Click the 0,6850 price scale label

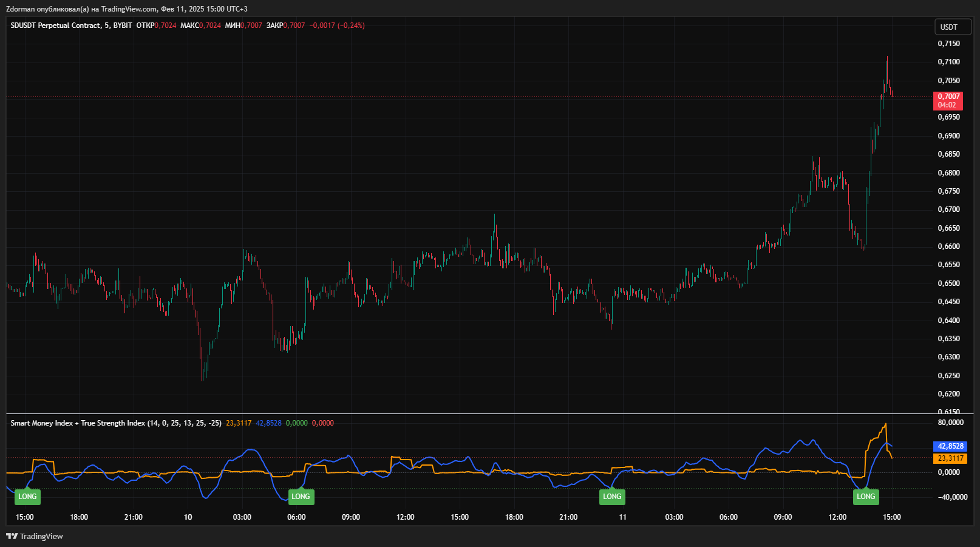pos(949,154)
